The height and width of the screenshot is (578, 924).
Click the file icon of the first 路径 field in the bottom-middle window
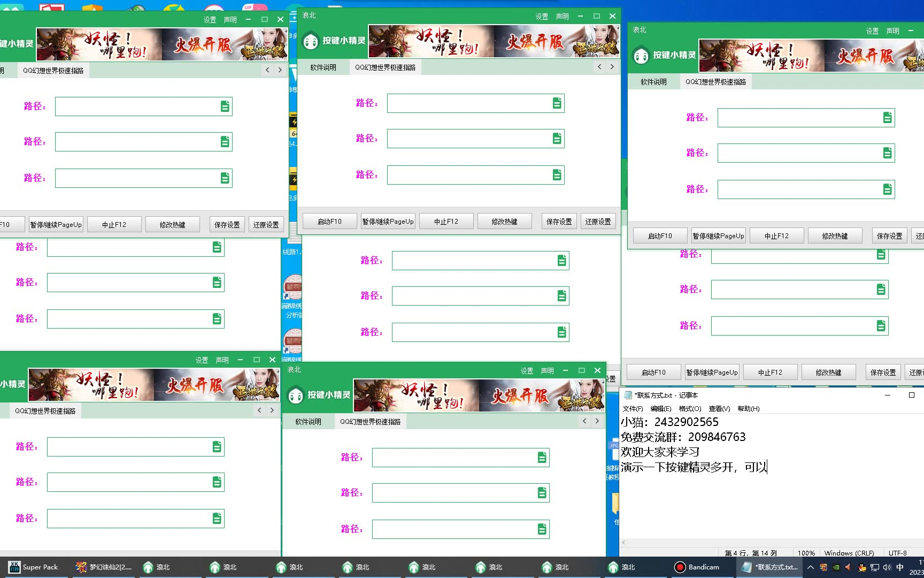pyautogui.click(x=542, y=458)
